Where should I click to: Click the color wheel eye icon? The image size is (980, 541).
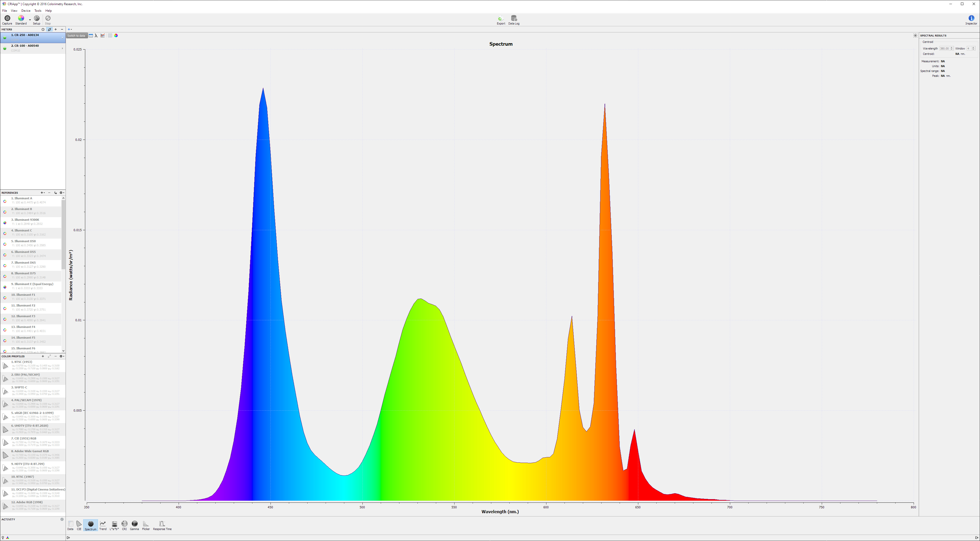(116, 35)
